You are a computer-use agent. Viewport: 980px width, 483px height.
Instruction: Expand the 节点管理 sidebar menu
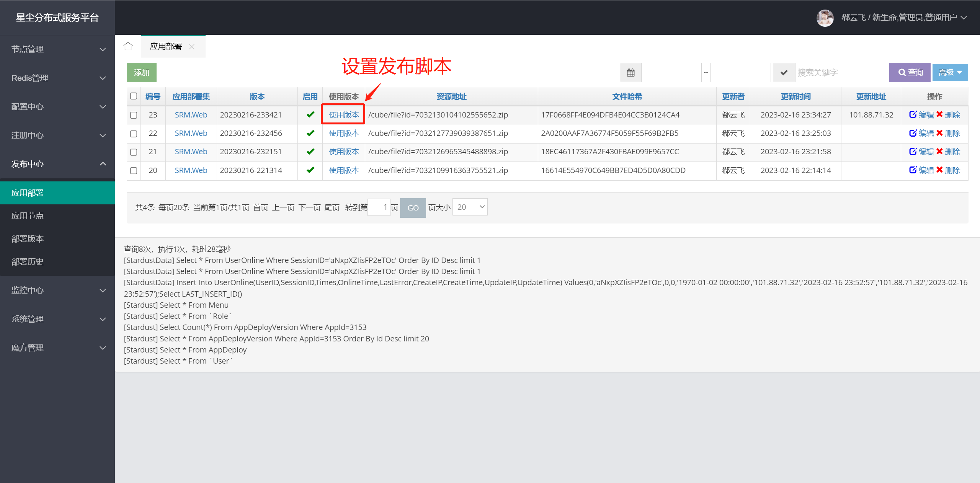click(x=57, y=49)
